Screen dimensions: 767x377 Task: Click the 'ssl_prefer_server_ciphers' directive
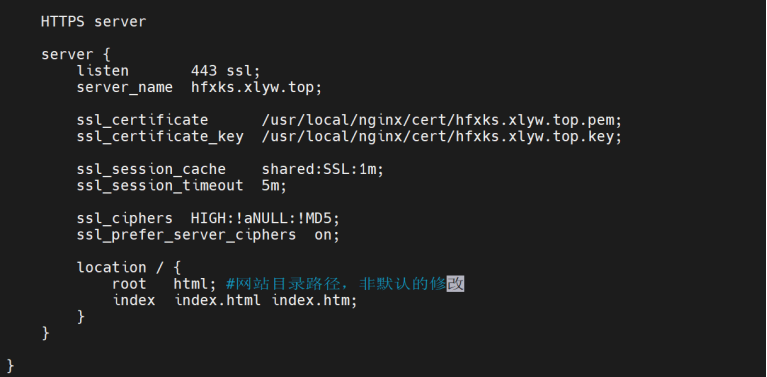(186, 235)
